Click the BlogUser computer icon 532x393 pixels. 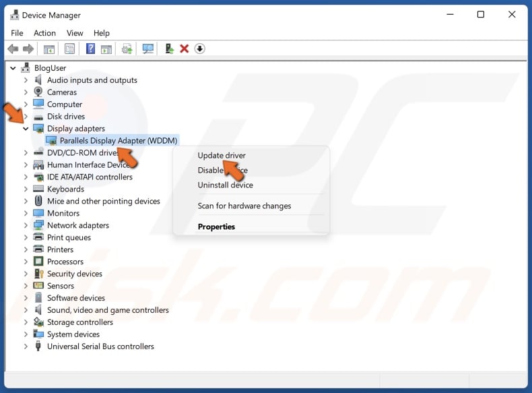click(x=26, y=67)
